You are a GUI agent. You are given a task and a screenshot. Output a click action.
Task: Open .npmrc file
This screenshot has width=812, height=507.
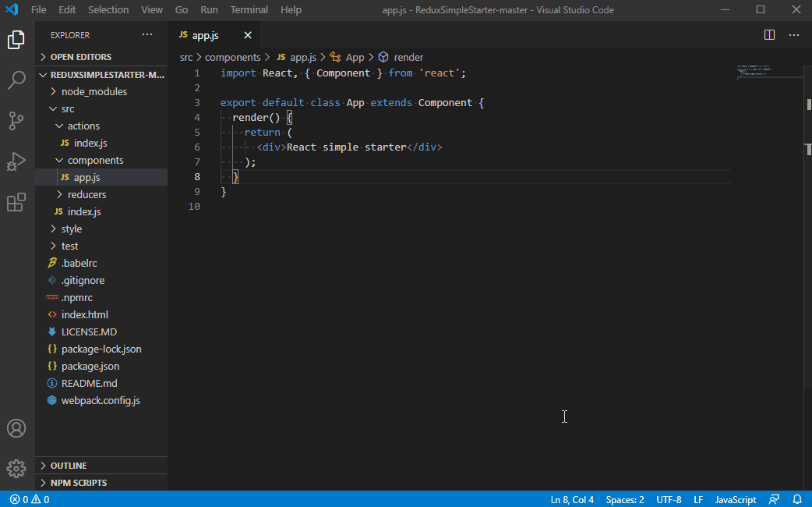(101, 297)
